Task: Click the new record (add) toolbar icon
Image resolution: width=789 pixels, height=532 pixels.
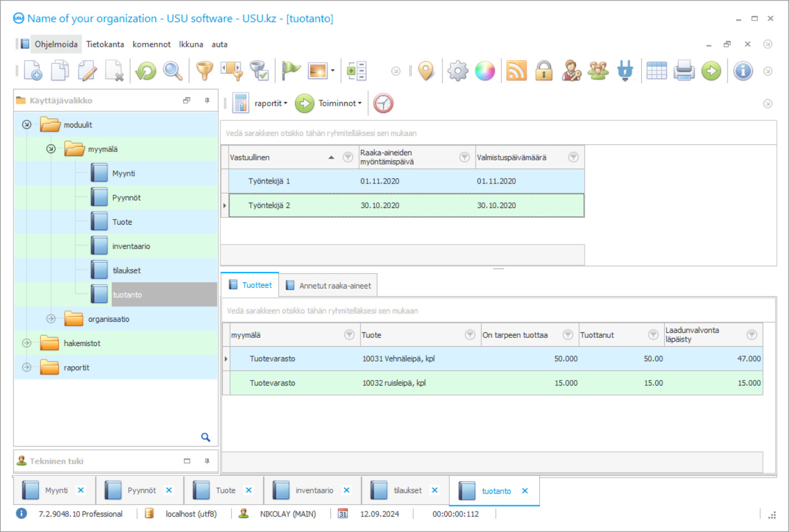Action: tap(33, 71)
